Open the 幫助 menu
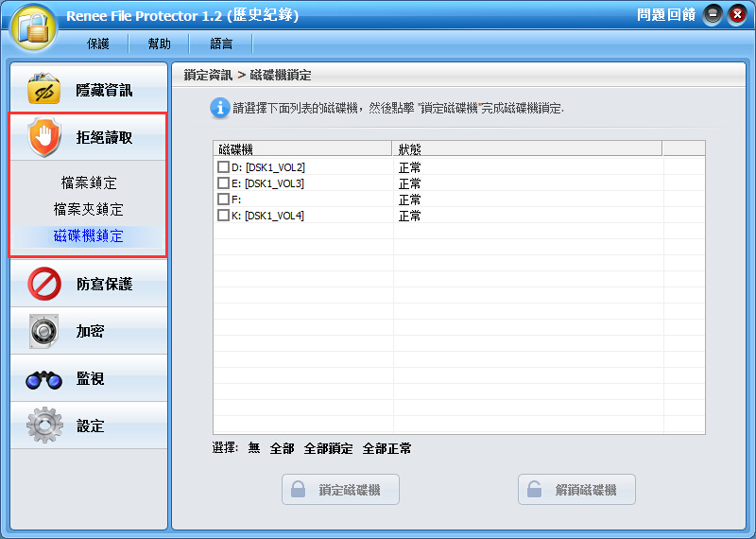Screen dimensions: 756x539 point(159,43)
